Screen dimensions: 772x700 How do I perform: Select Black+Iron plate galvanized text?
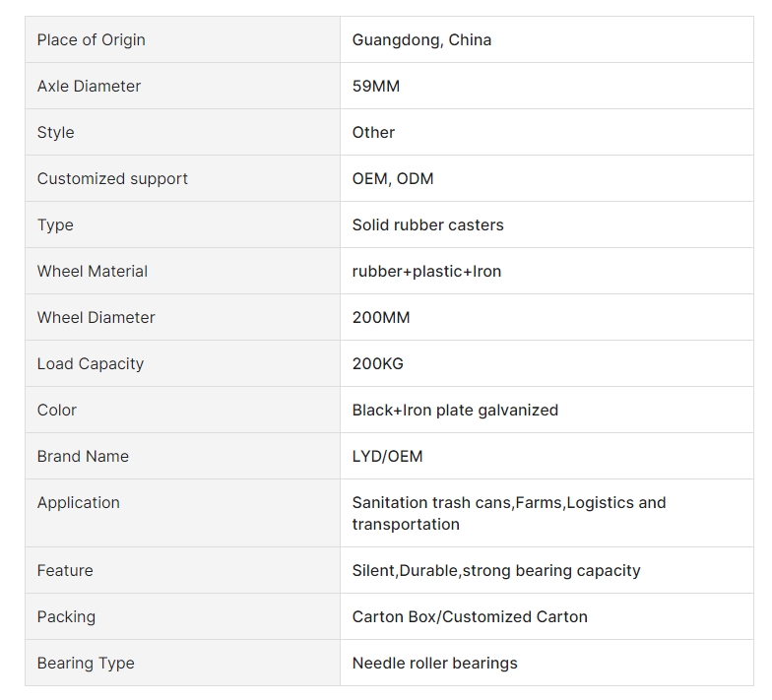click(455, 410)
